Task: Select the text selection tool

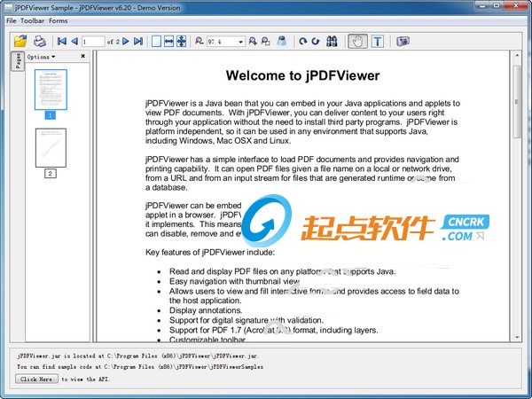Action: click(x=378, y=42)
